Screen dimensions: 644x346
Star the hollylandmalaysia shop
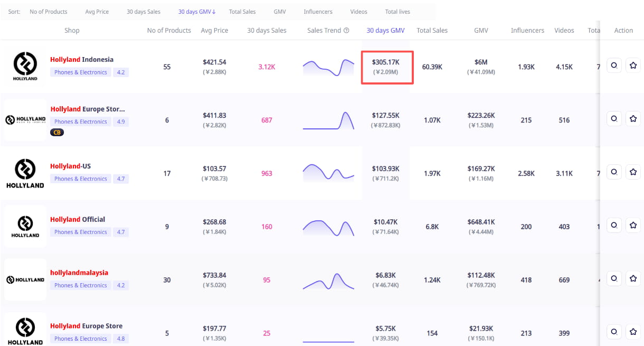(633, 278)
